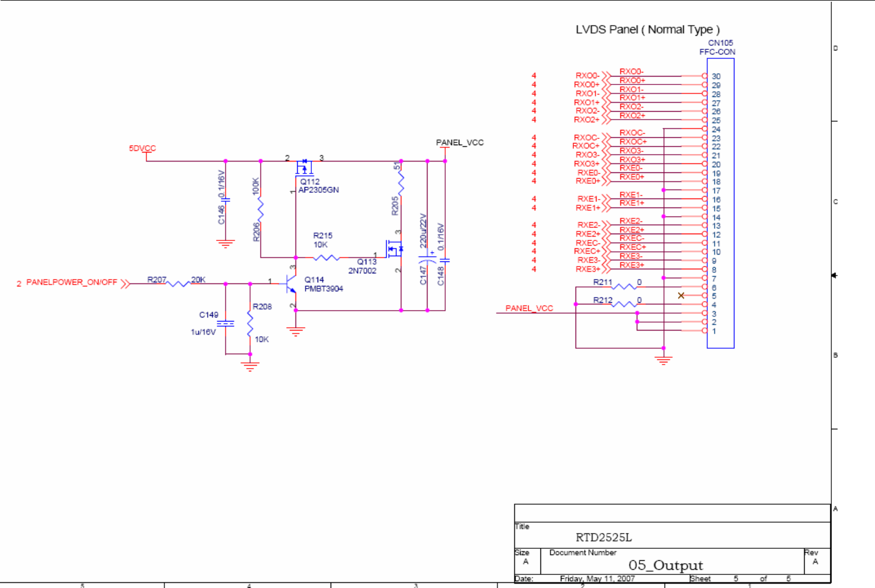
Task: Click the ground symbol under C146
Action: click(x=226, y=244)
